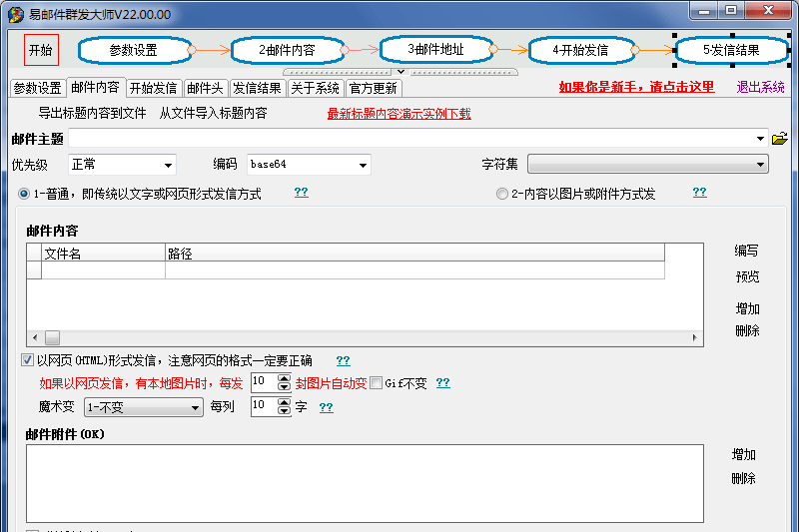Click 从文件导入标题内容

213,113
